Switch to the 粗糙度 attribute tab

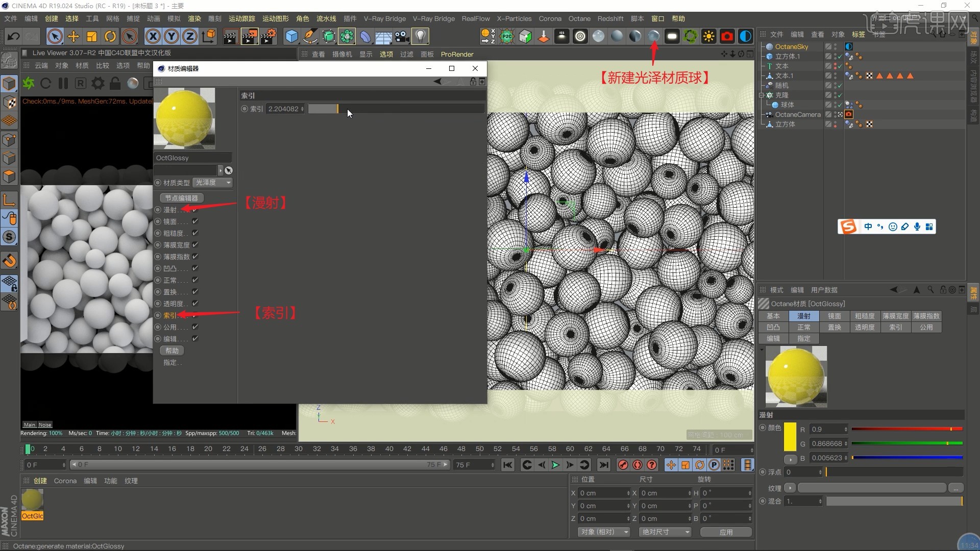(x=865, y=316)
